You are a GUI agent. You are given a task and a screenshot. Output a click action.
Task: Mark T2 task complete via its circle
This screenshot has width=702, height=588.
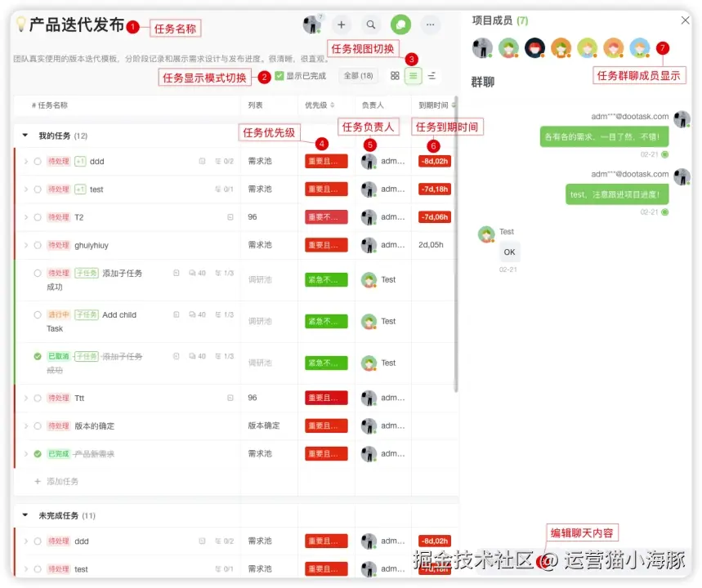point(38,217)
